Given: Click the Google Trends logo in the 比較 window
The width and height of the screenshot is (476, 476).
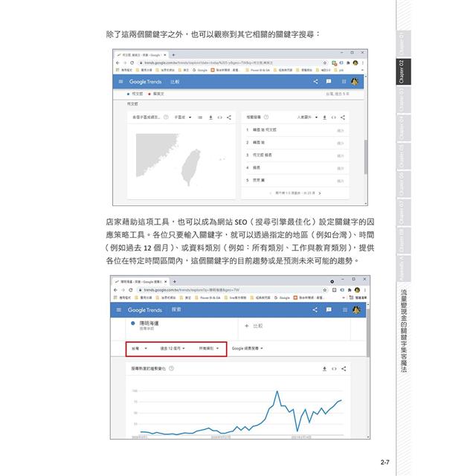Looking at the screenshot, I should [146, 82].
